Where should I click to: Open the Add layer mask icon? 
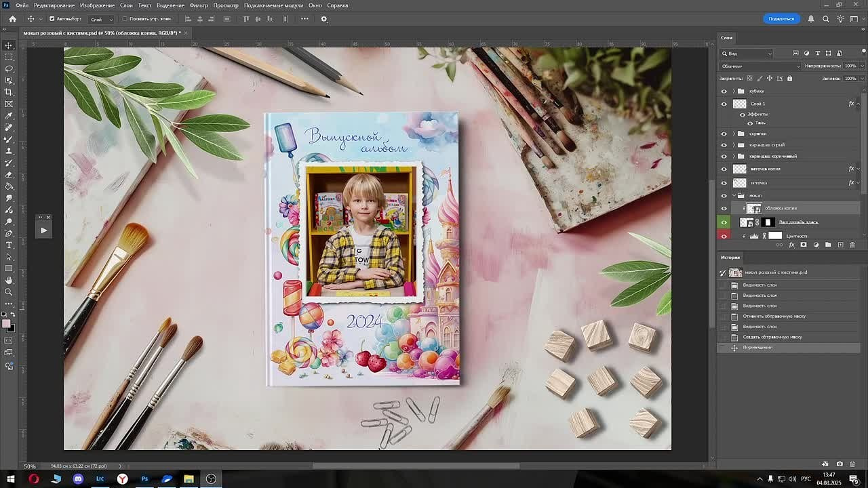point(802,245)
